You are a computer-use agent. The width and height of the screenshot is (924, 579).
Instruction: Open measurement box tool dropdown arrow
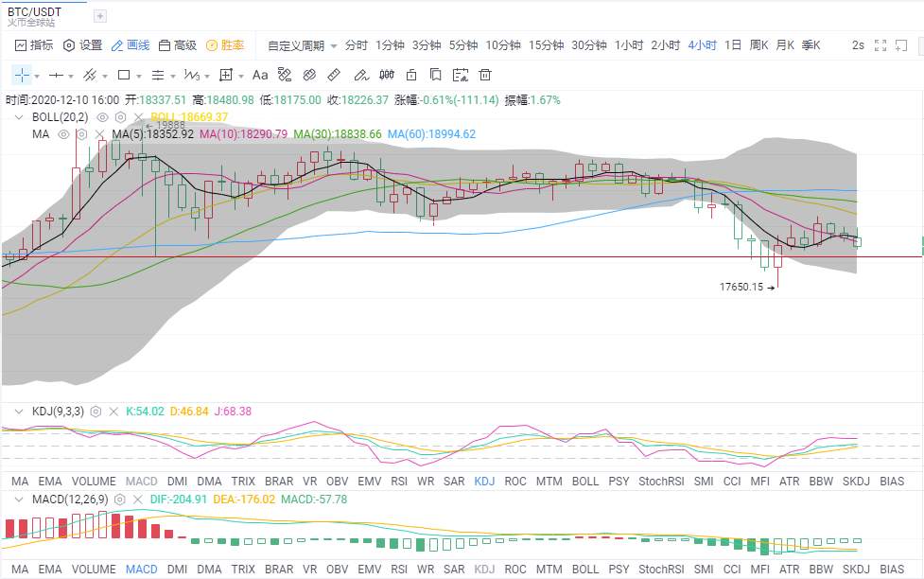(241, 76)
